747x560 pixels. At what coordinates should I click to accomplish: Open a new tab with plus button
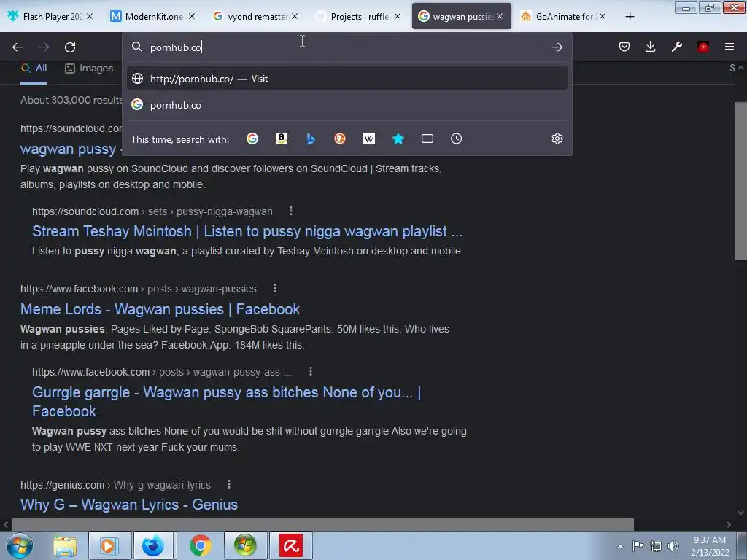[630, 17]
